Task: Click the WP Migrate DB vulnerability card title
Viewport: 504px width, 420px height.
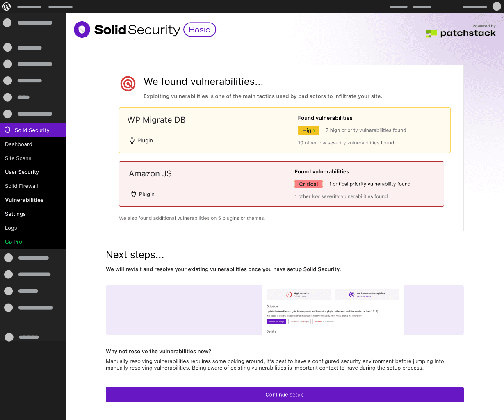Action: 156,120
